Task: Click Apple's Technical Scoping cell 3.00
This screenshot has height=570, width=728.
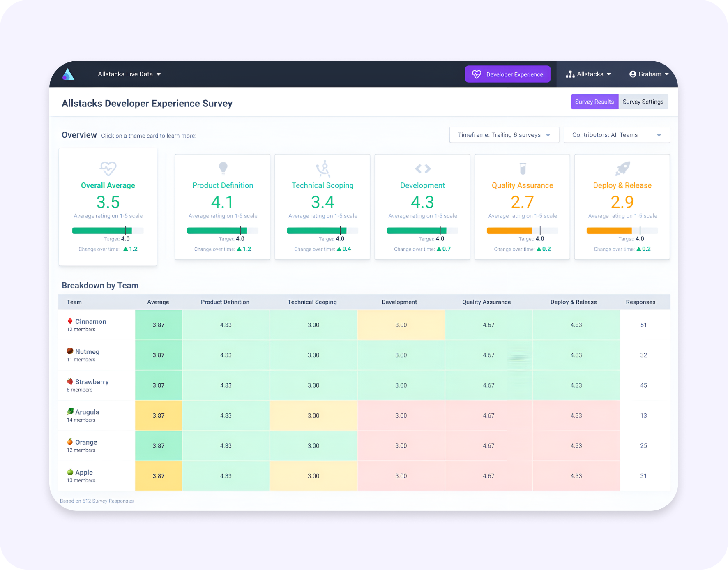Action: [x=313, y=476]
